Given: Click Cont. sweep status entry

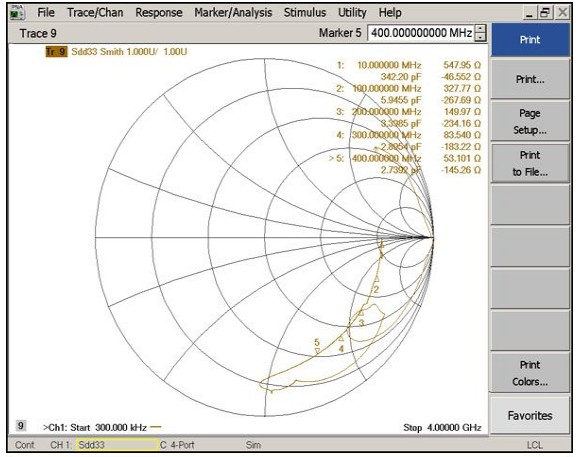Looking at the screenshot, I should pyautogui.click(x=25, y=445).
